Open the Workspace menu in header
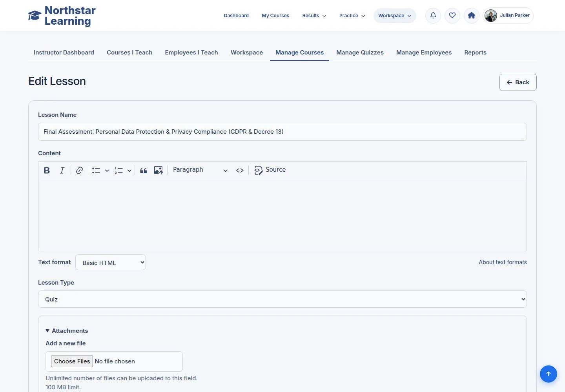This screenshot has height=392, width=565. click(x=395, y=16)
